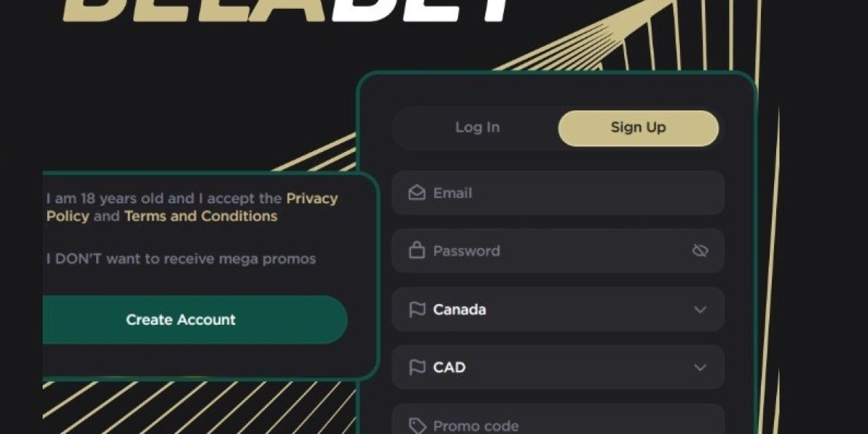Expand the Canada country dropdown chevron
This screenshot has height=434, width=868.
pyautogui.click(x=699, y=310)
